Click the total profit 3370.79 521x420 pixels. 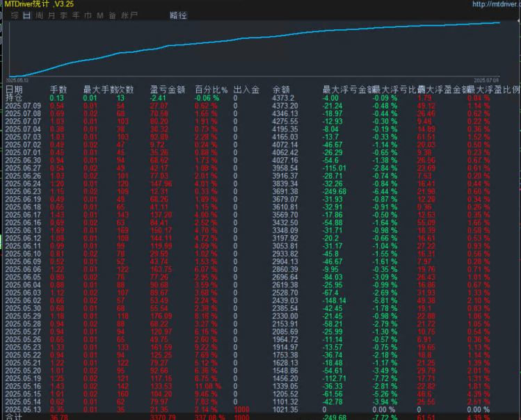[x=163, y=417]
